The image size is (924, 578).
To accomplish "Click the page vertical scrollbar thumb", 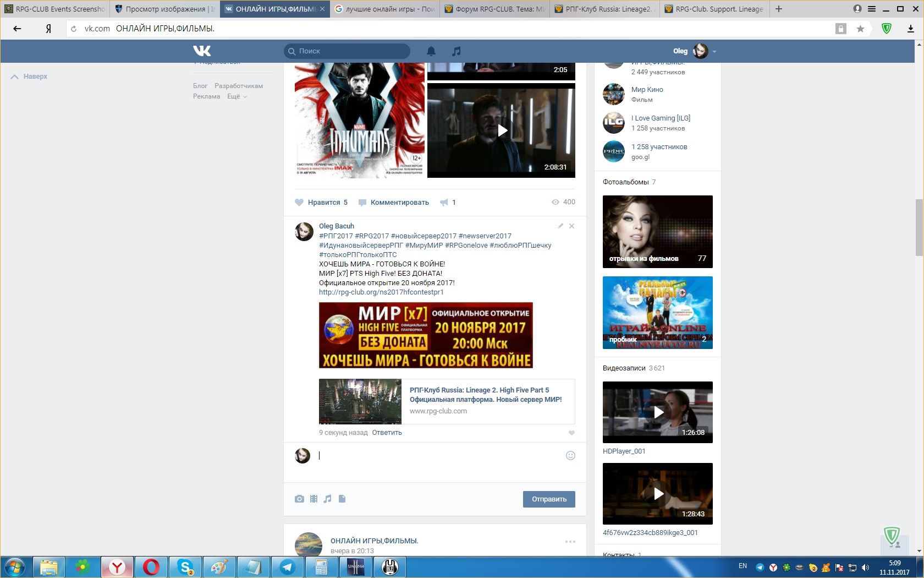I will pos(919,227).
